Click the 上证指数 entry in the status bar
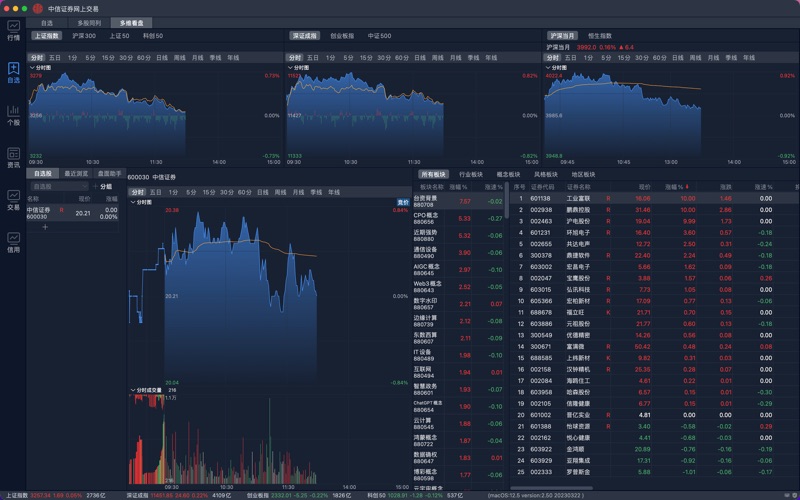800x500 pixels. click(x=55, y=495)
